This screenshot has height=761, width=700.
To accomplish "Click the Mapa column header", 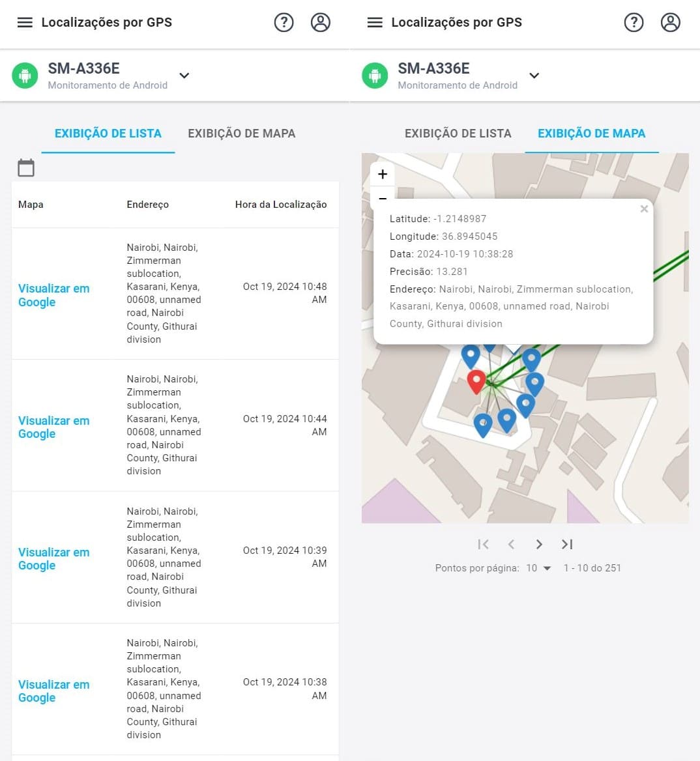I will (x=31, y=205).
